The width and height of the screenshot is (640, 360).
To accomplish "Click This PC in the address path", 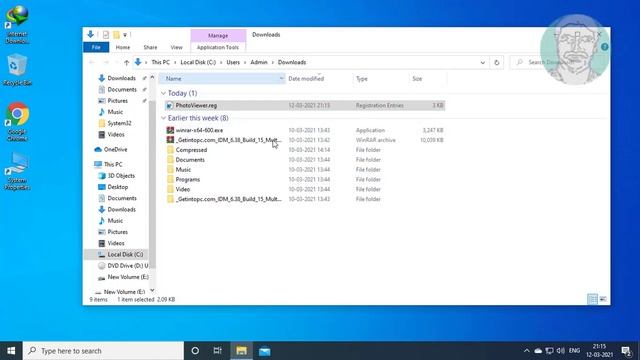I will [160, 62].
